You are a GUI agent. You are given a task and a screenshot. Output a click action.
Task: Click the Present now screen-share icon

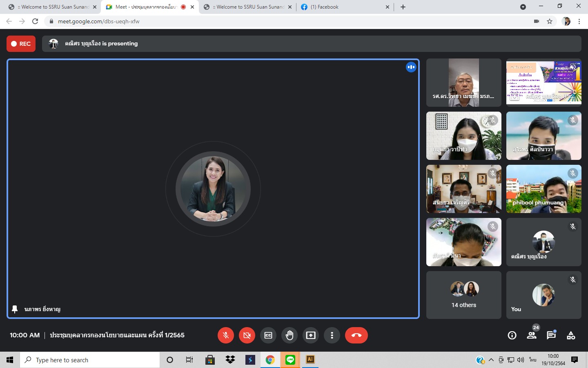coord(311,335)
